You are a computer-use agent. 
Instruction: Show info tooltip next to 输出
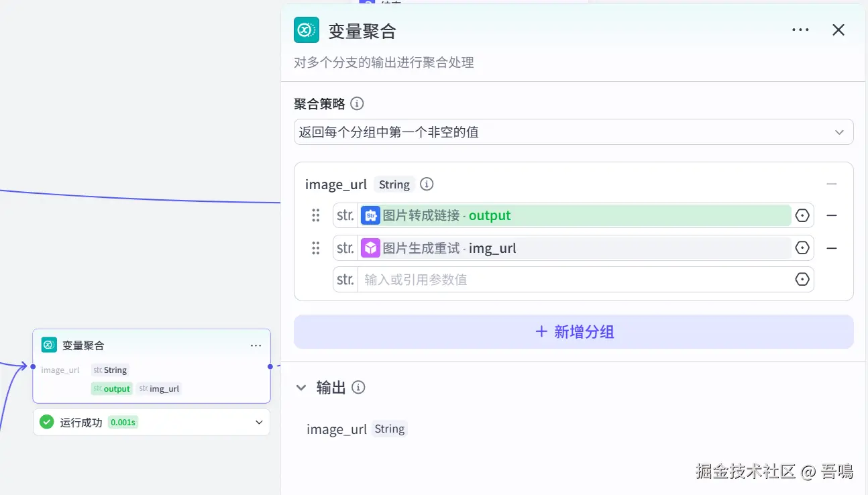[359, 388]
